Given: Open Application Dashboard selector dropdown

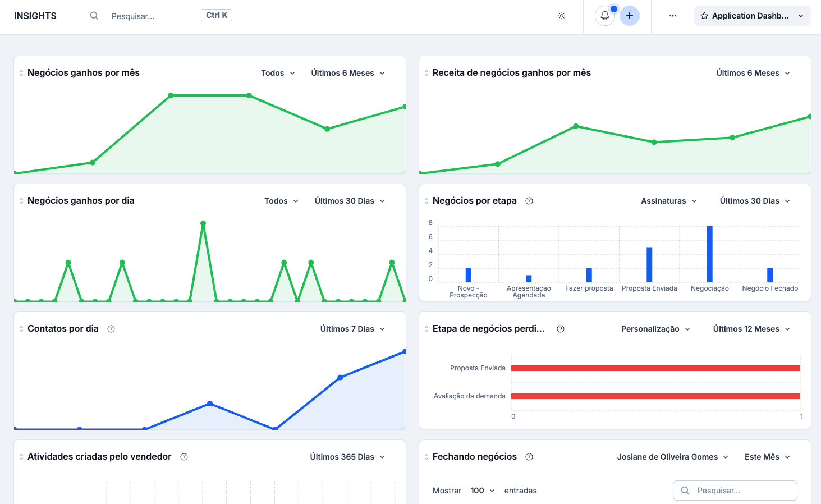Looking at the screenshot, I should [x=753, y=16].
